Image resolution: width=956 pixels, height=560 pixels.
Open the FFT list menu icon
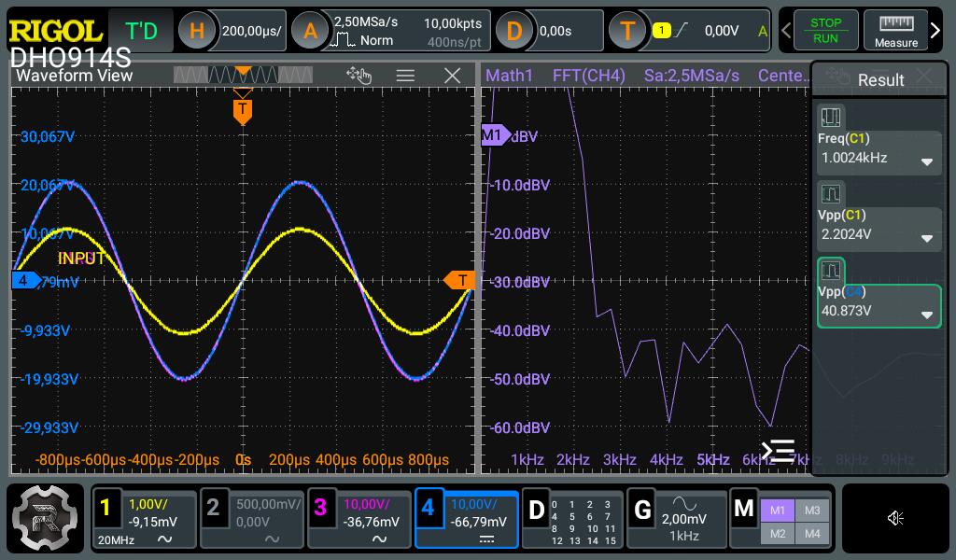click(x=778, y=450)
